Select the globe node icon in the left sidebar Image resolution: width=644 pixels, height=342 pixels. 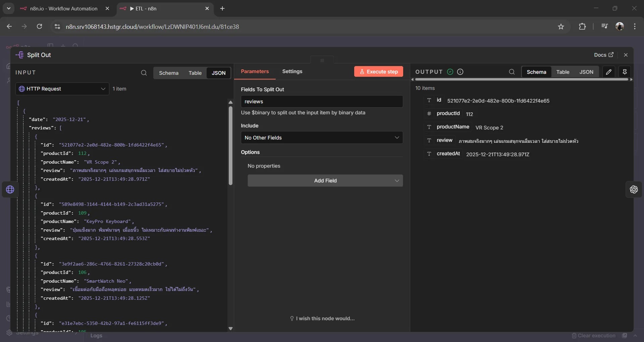point(10,189)
